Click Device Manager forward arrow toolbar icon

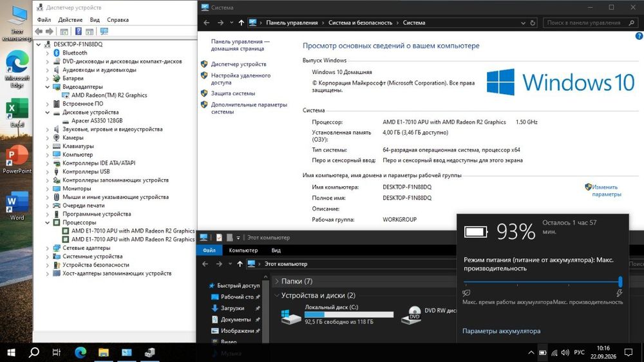50,31
